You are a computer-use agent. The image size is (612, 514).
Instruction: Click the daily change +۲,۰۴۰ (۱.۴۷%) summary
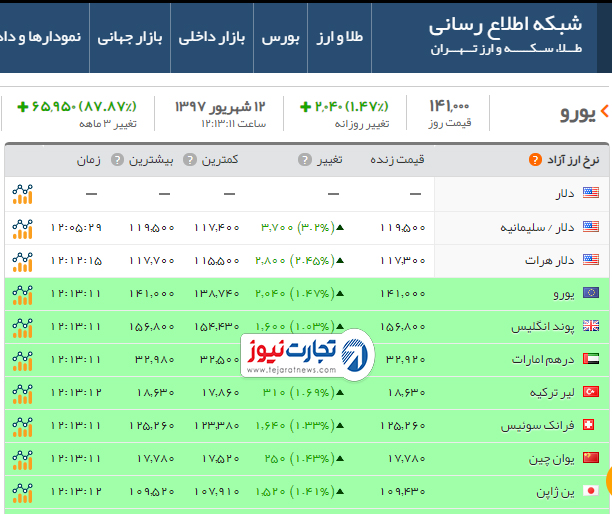[344, 107]
